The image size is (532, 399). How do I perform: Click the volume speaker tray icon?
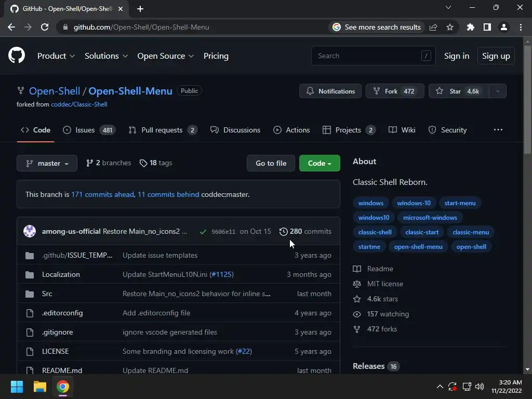pos(480,387)
